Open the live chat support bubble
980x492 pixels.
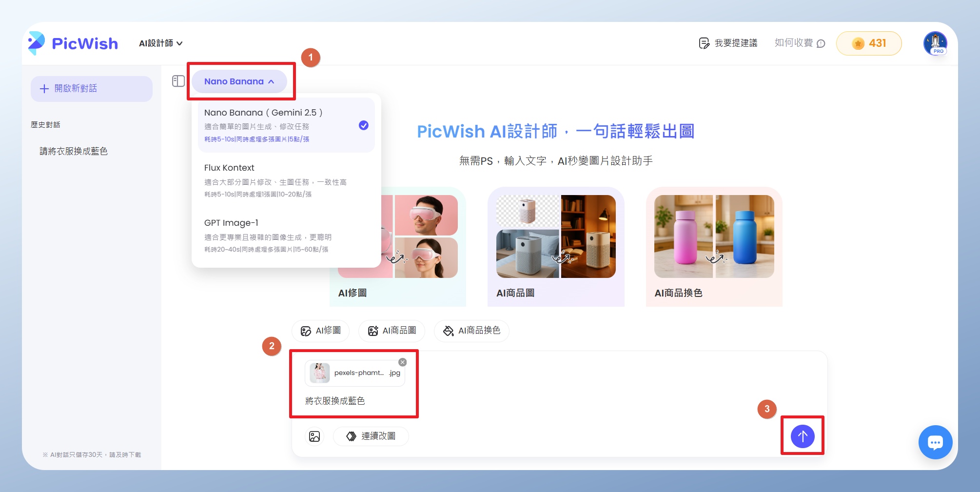935,442
